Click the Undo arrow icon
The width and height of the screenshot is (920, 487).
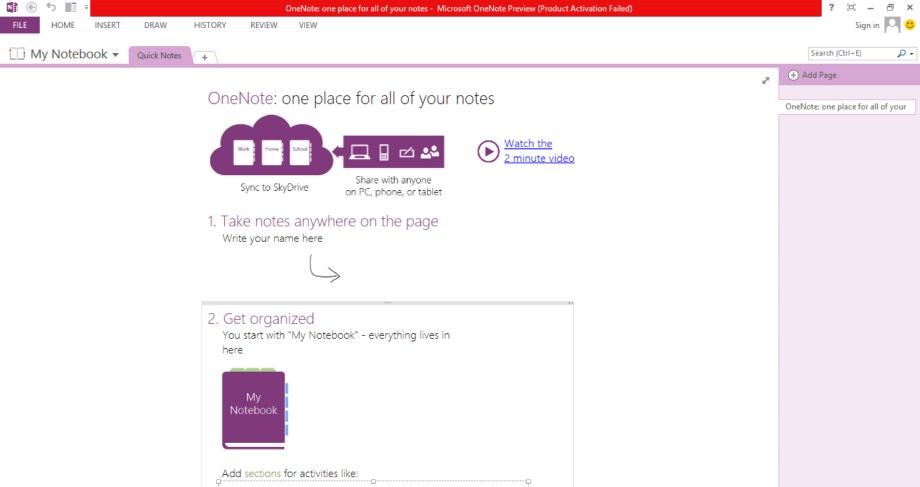pyautogui.click(x=51, y=7)
